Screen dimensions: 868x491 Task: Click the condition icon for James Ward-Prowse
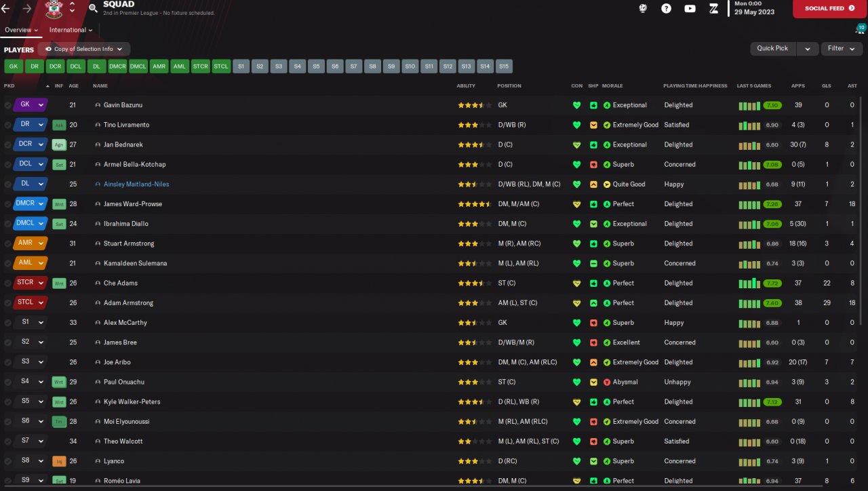pyautogui.click(x=577, y=204)
